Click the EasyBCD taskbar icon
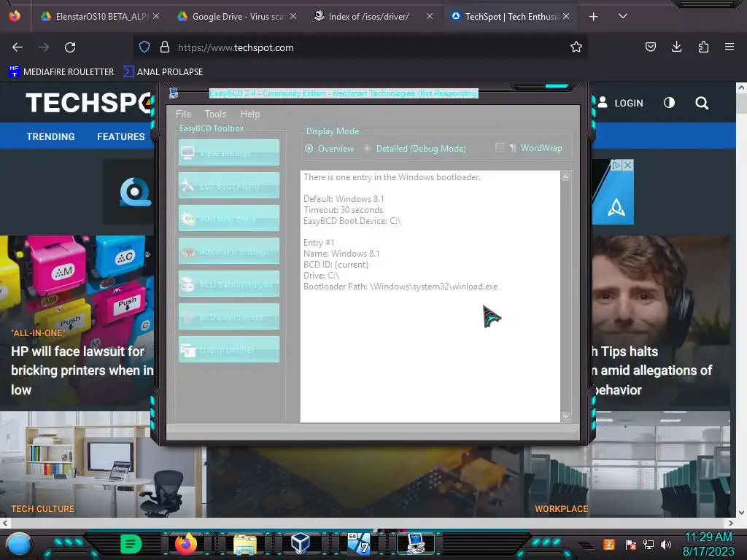The width and height of the screenshot is (747, 560). (416, 544)
